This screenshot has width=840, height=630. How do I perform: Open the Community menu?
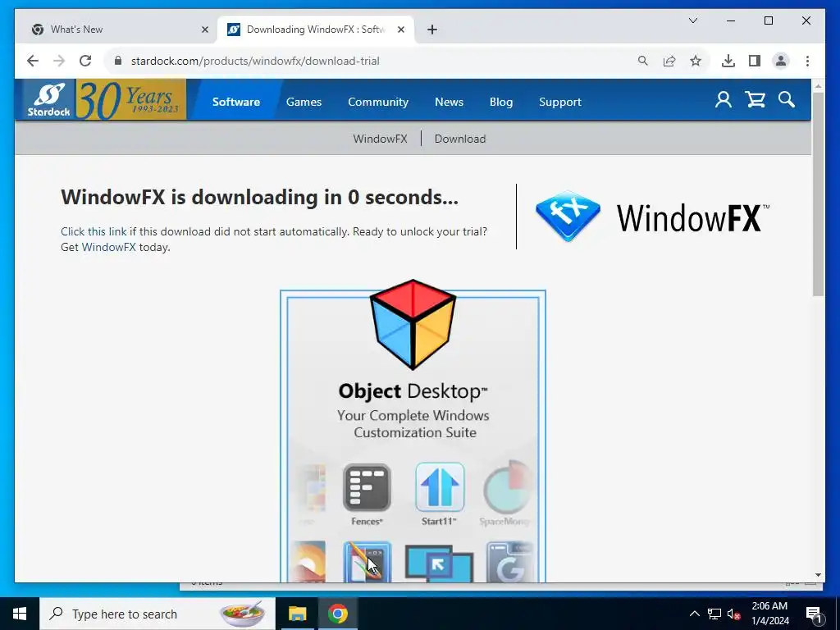(x=378, y=102)
